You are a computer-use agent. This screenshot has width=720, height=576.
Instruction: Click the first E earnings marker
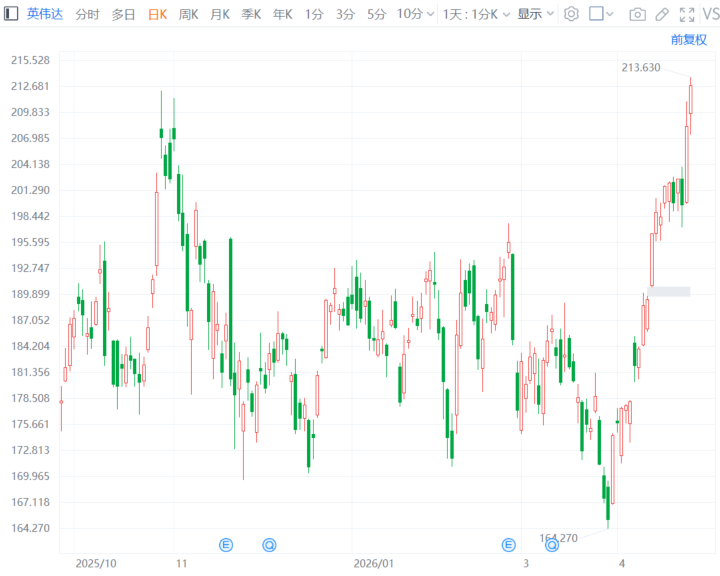(x=226, y=545)
